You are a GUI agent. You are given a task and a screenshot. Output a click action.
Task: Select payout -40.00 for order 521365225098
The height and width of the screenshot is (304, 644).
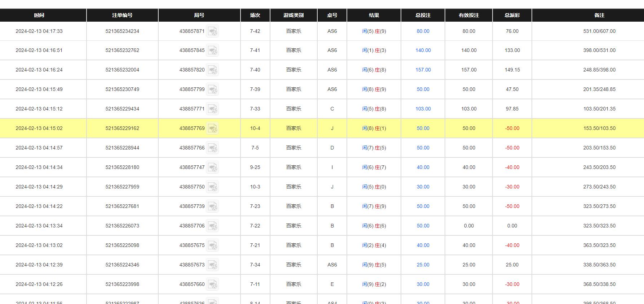(x=512, y=245)
